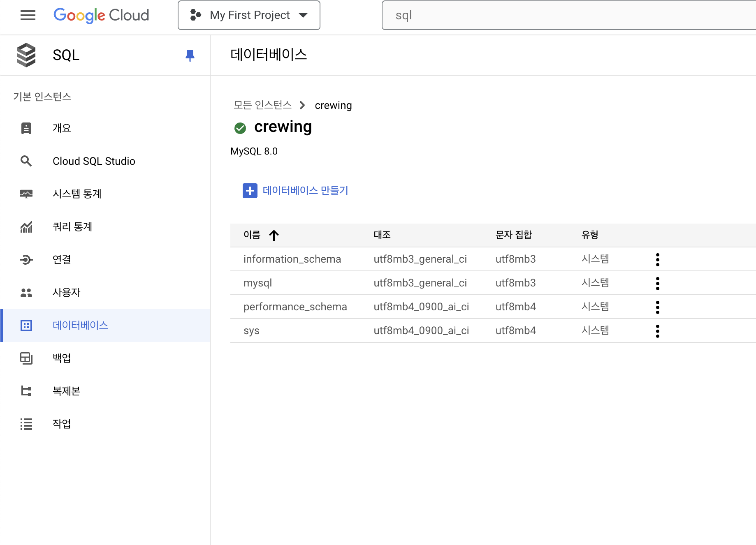Open the 개요 menu item
The width and height of the screenshot is (756, 545).
point(105,128)
